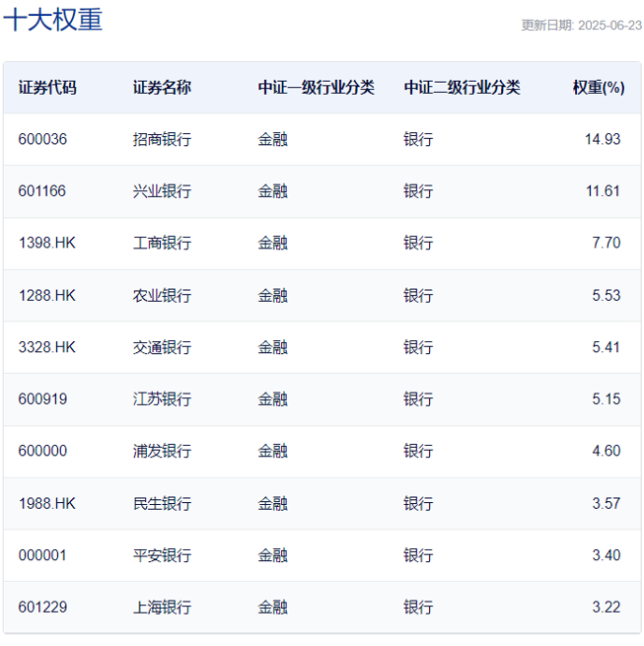The height and width of the screenshot is (646, 644).
Task: Click 金融 in the 平安银行 row
Action: pos(273,556)
